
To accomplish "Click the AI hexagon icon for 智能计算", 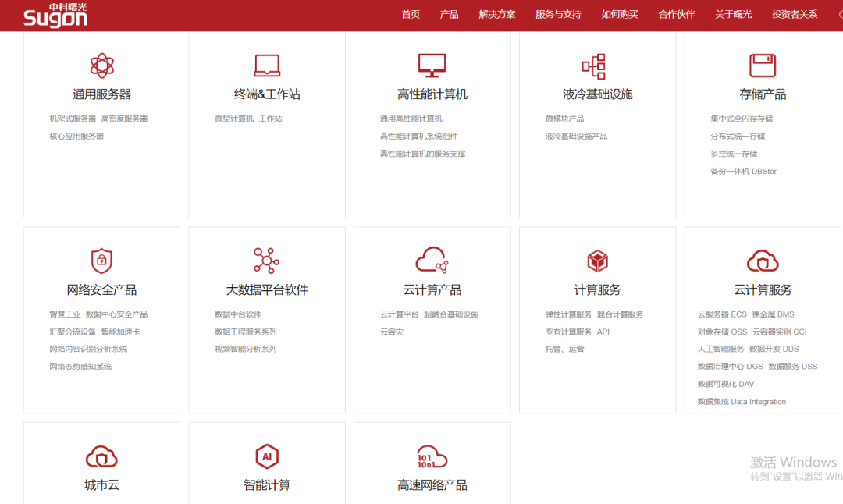I will pyautogui.click(x=267, y=456).
